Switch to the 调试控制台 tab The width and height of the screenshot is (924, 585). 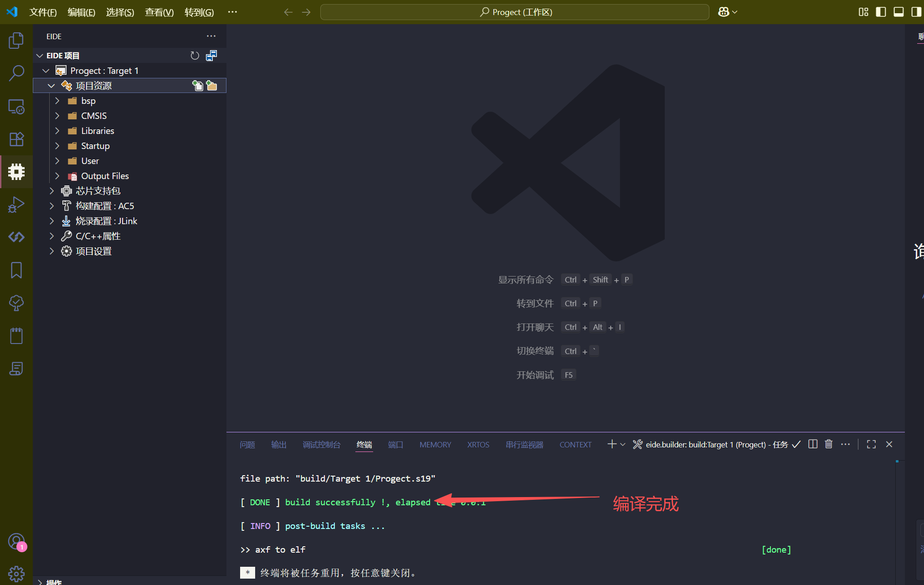pyautogui.click(x=322, y=445)
